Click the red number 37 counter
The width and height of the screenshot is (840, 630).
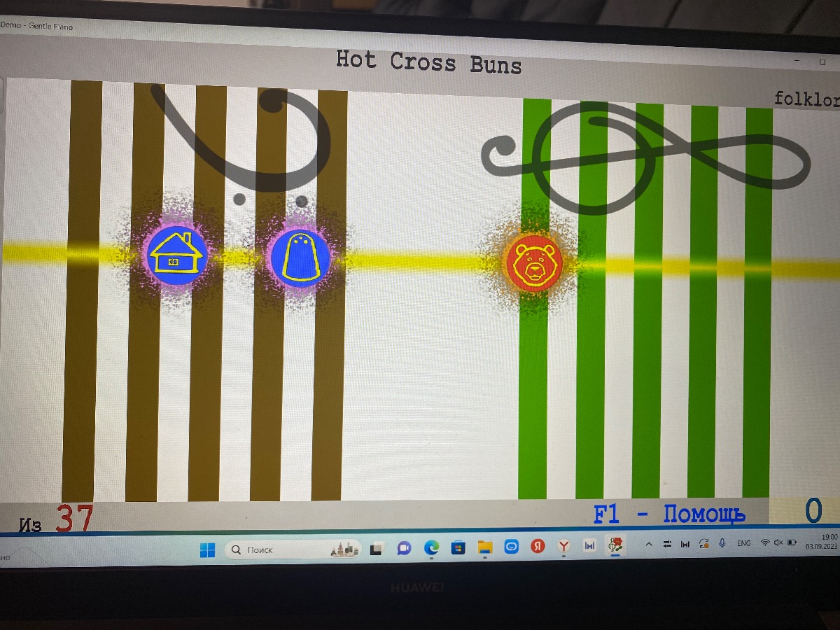tap(74, 519)
